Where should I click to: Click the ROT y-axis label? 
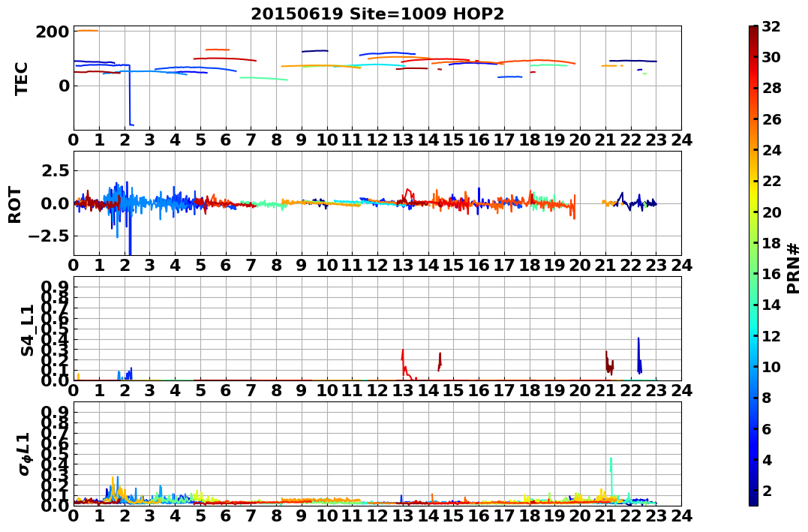(x=16, y=205)
